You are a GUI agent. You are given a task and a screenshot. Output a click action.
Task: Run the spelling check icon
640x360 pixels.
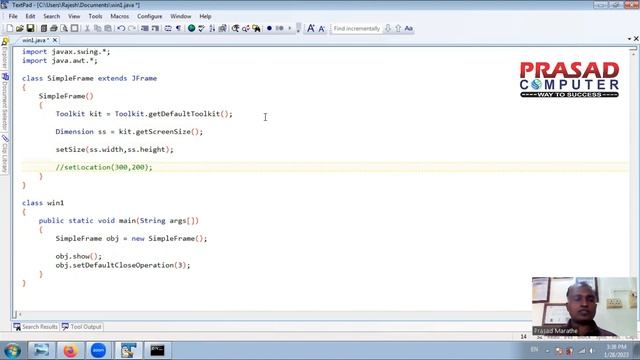point(202,29)
